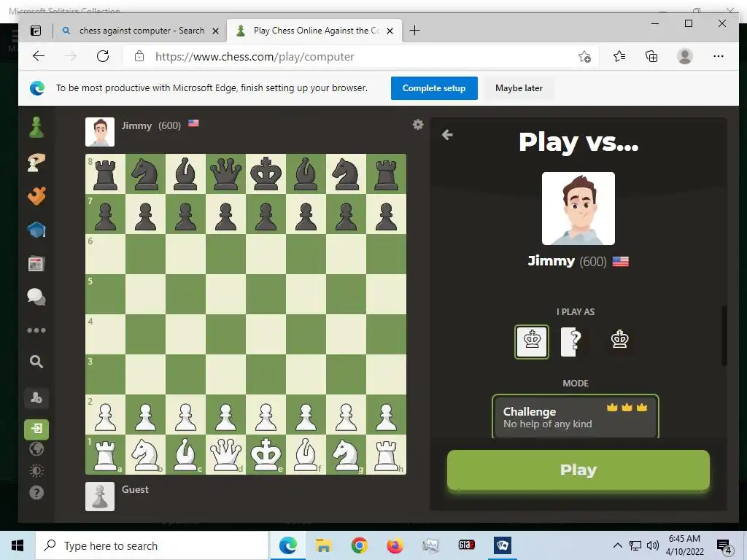747x560 pixels.
Task: Refresh the chess.com page
Action: 103,56
